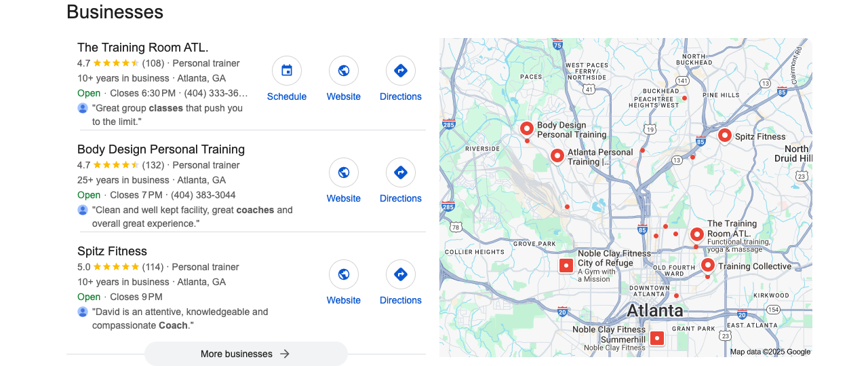Open Website globe icon for Body Design
Viewport: 868px width, 366px height.
pos(344,172)
